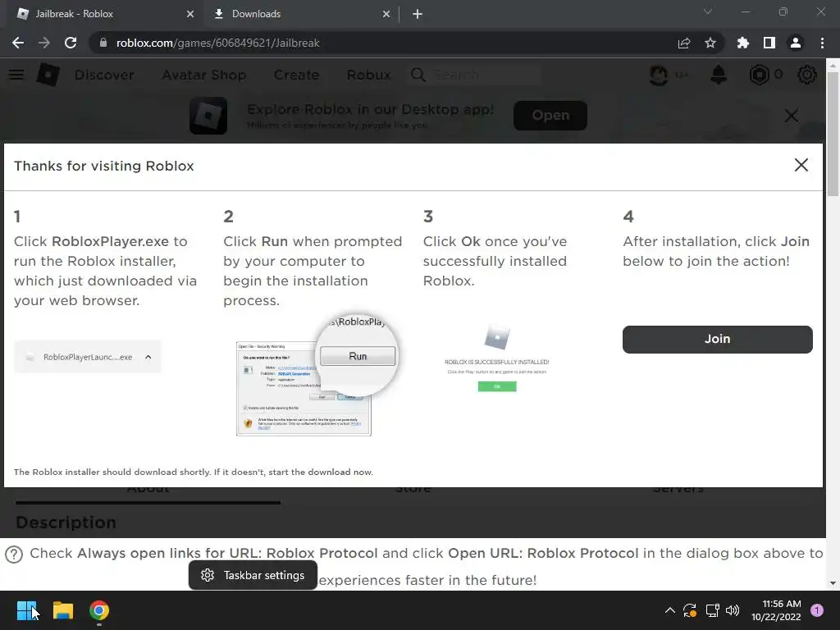Open Taskbar settings popup item

coord(253,575)
